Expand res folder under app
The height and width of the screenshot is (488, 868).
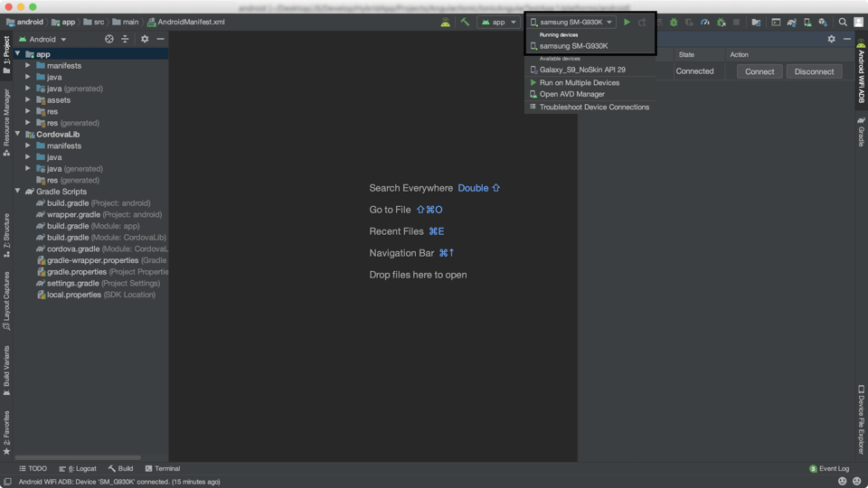(x=28, y=111)
